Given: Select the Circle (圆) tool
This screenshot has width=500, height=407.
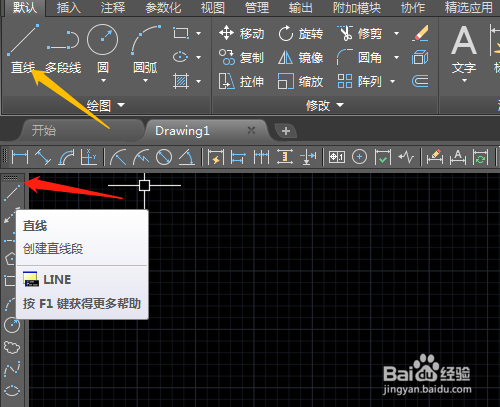Looking at the screenshot, I should pyautogui.click(x=103, y=48).
